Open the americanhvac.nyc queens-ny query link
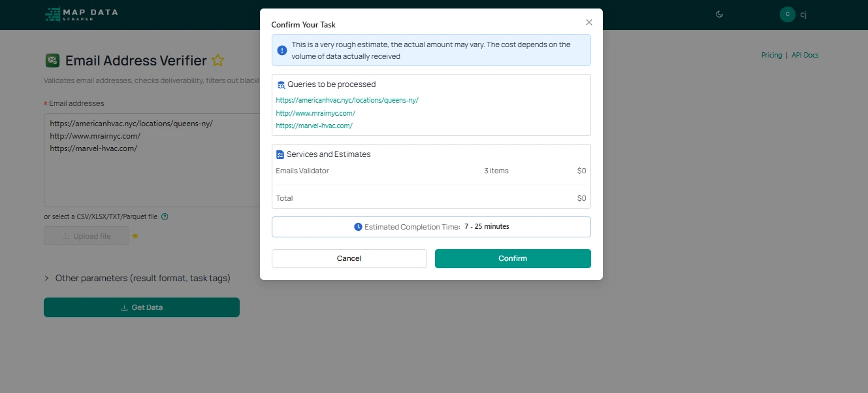868x393 pixels. (x=347, y=100)
